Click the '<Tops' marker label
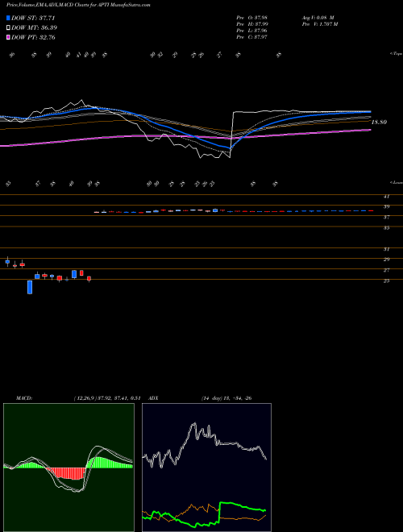The image size is (403, 532). 397,54
